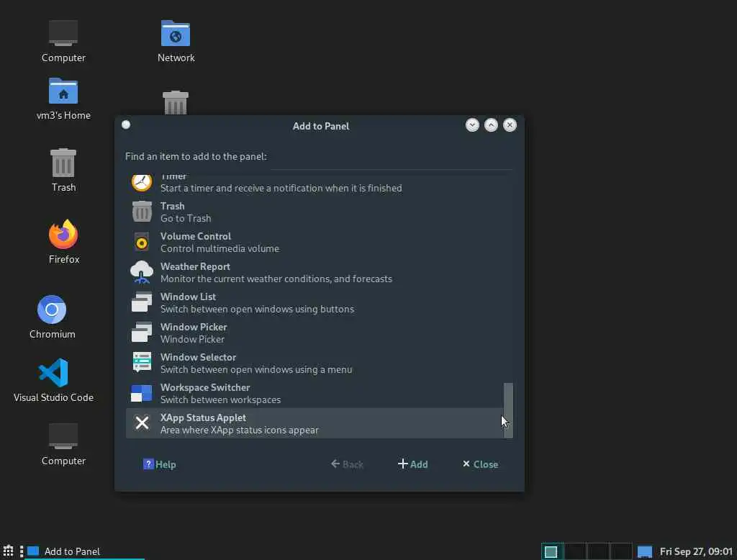This screenshot has width=737, height=560.
Task: Click the Add to Panel taskbar entry
Action: point(85,551)
